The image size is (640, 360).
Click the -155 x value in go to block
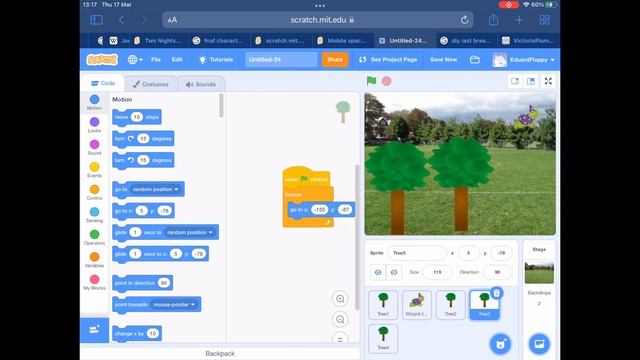click(x=319, y=210)
